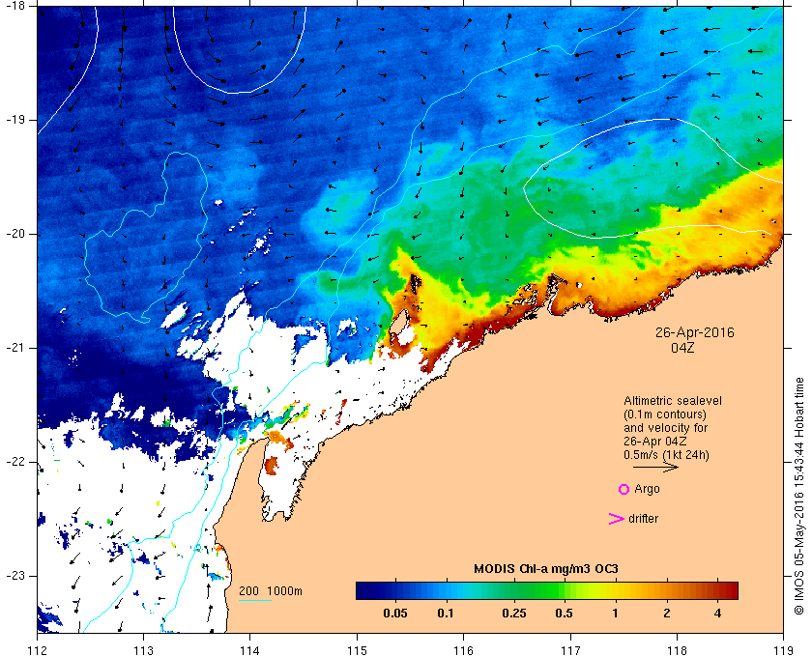Screen dimensions: 812x657
Task: Click the 04Z time label under the date
Action: point(682,348)
